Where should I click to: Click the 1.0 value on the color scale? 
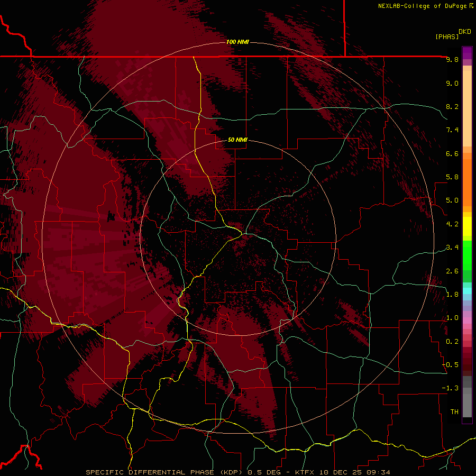(452, 318)
